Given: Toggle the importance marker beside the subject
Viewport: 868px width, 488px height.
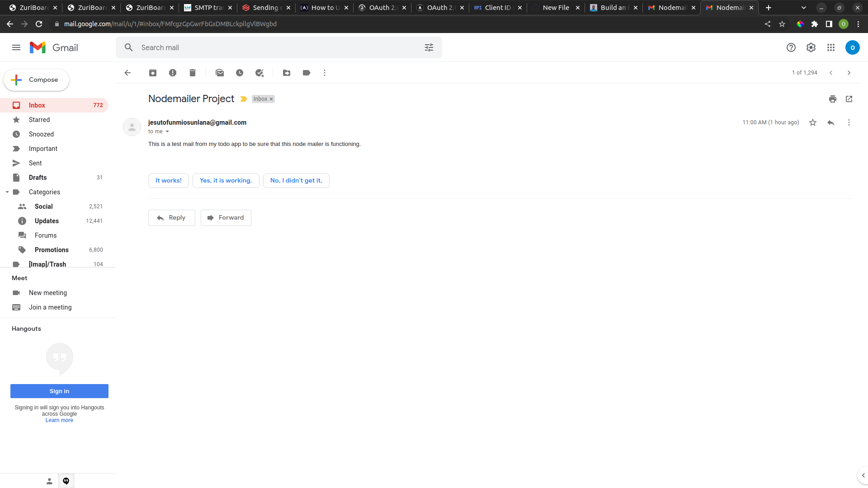Looking at the screenshot, I should point(244,99).
